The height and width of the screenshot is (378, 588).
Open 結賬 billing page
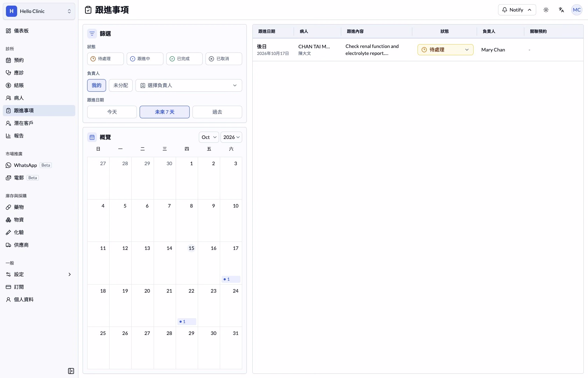39,85
